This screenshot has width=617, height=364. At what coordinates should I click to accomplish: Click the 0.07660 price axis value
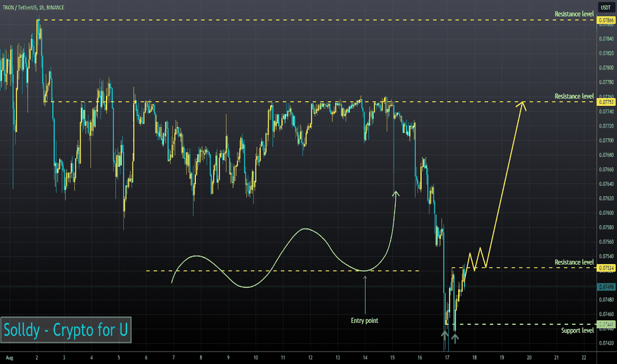point(606,169)
